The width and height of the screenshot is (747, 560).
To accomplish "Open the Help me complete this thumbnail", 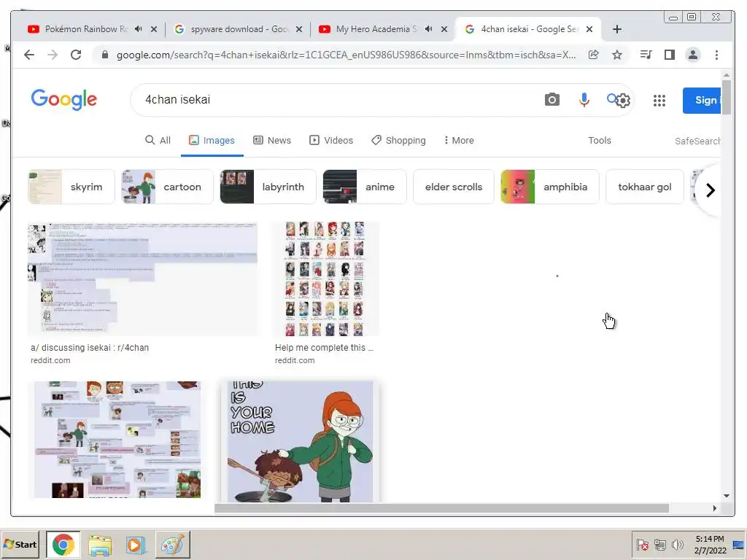I will pyautogui.click(x=325, y=279).
